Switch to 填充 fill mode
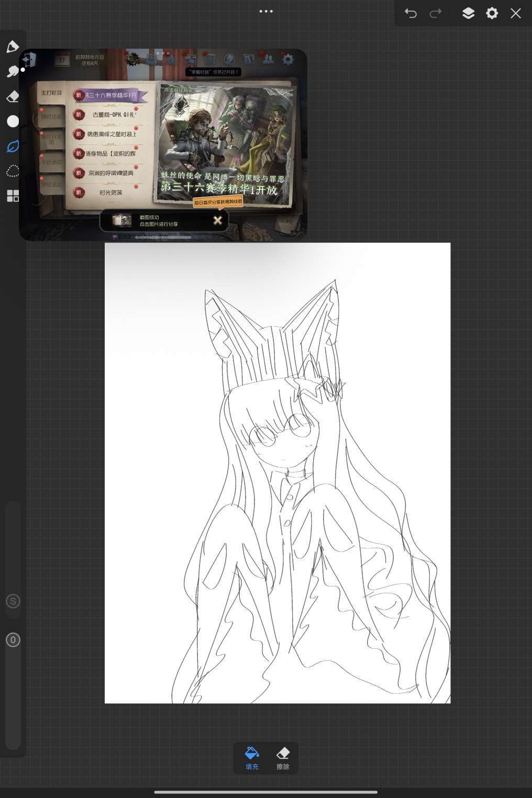This screenshot has width=532, height=798. (252, 758)
